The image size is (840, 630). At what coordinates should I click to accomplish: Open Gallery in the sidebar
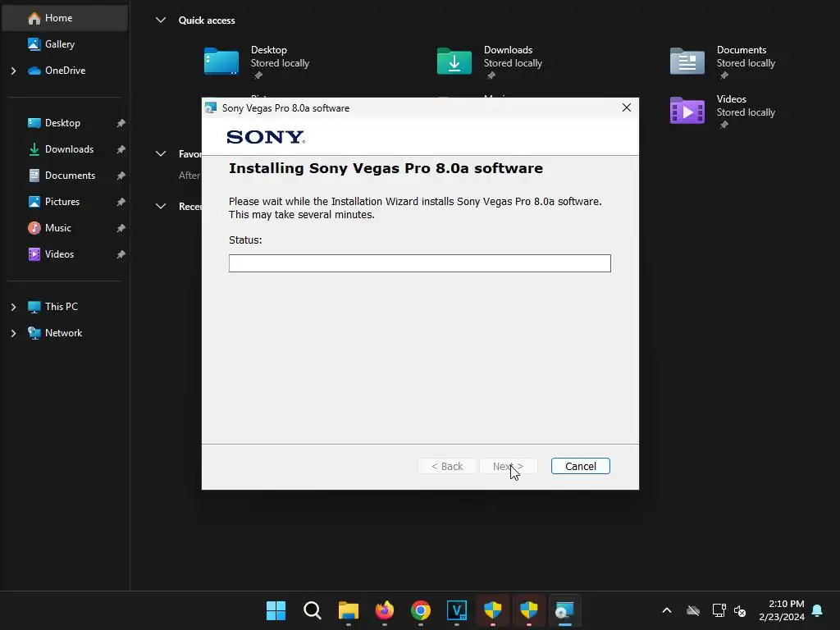(59, 44)
